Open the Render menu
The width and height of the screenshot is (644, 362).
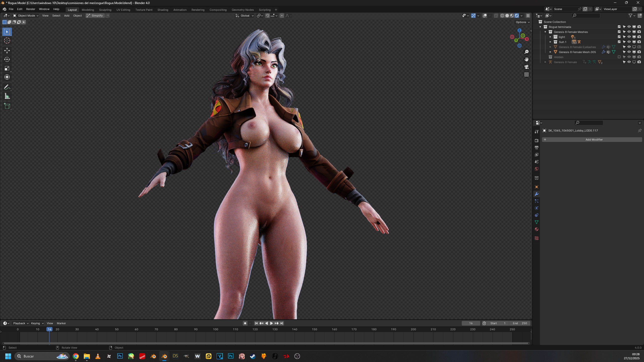click(31, 9)
